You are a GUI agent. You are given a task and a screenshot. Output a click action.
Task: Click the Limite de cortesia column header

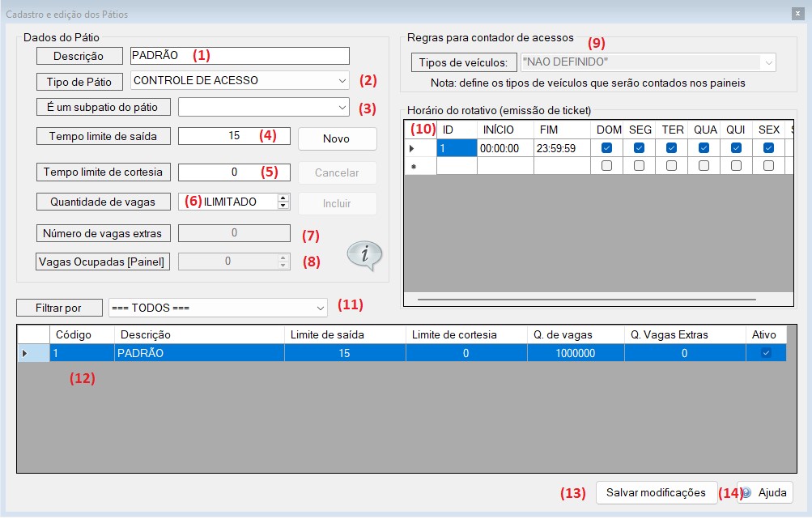[x=466, y=334]
